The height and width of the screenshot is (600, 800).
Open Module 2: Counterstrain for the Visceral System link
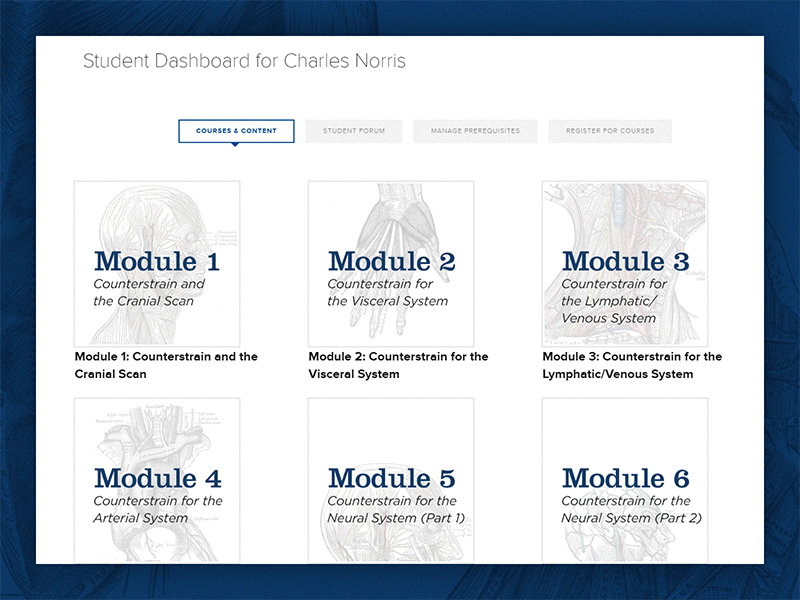pyautogui.click(x=398, y=365)
